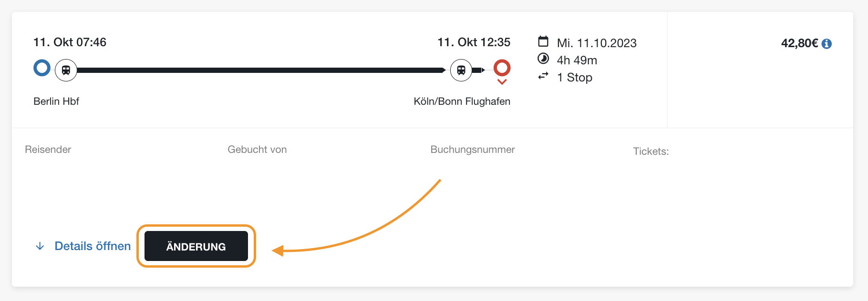Screen dimensions: 868x301
Task: Click the transfer arrows icon by 1 Stop
Action: [x=543, y=76]
